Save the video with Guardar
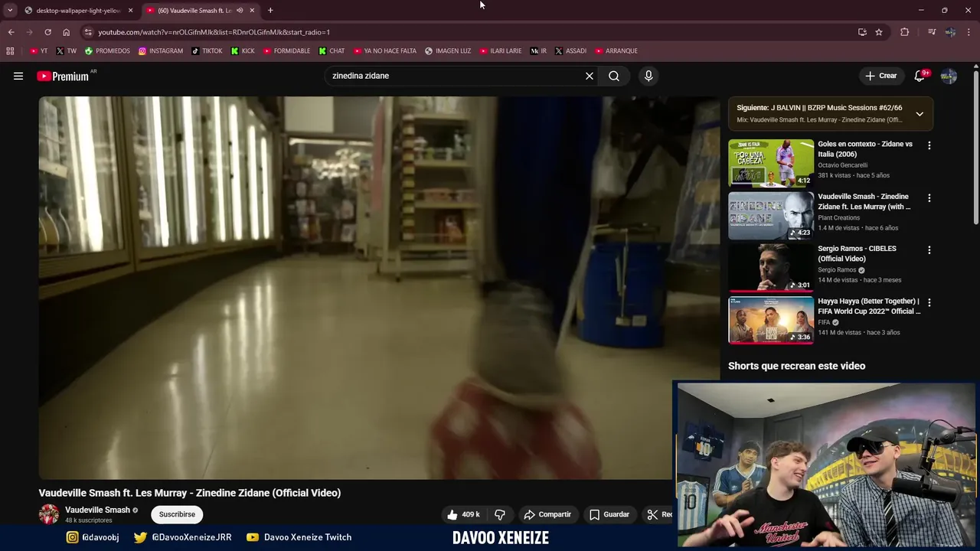980x551 pixels. (609, 514)
